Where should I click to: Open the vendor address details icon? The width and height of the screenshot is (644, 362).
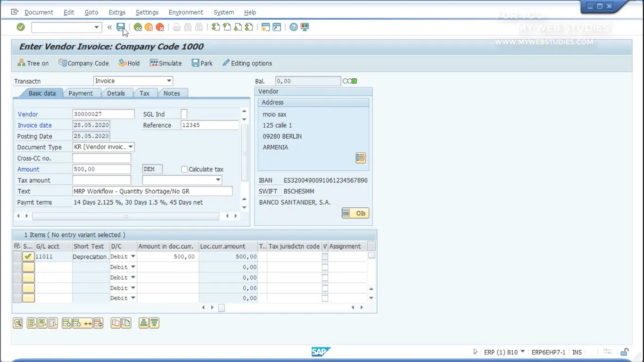361,158
